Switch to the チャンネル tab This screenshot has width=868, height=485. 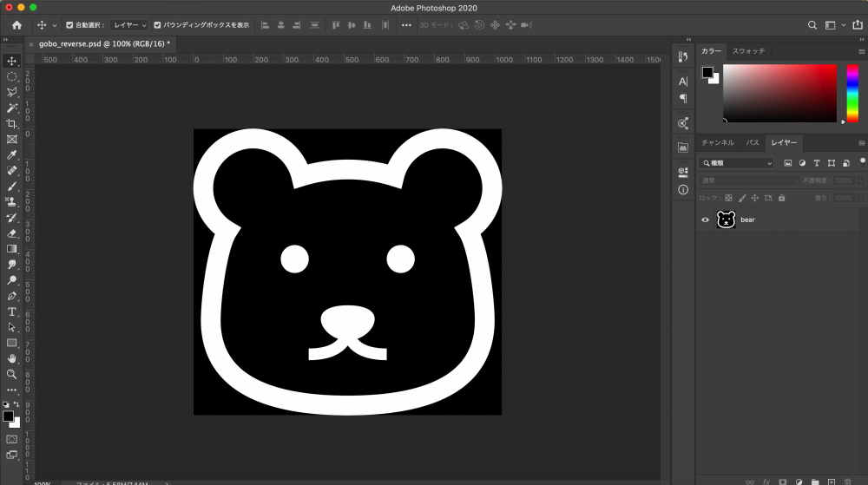tap(718, 142)
